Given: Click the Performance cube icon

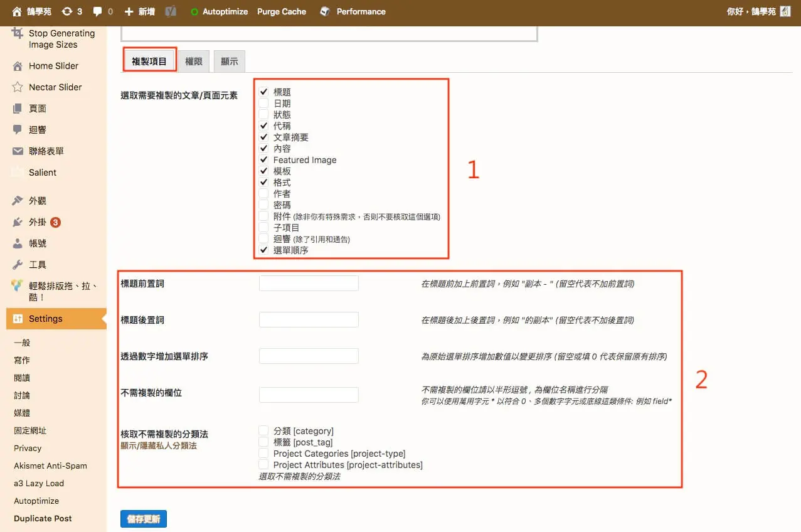Looking at the screenshot, I should [x=325, y=11].
